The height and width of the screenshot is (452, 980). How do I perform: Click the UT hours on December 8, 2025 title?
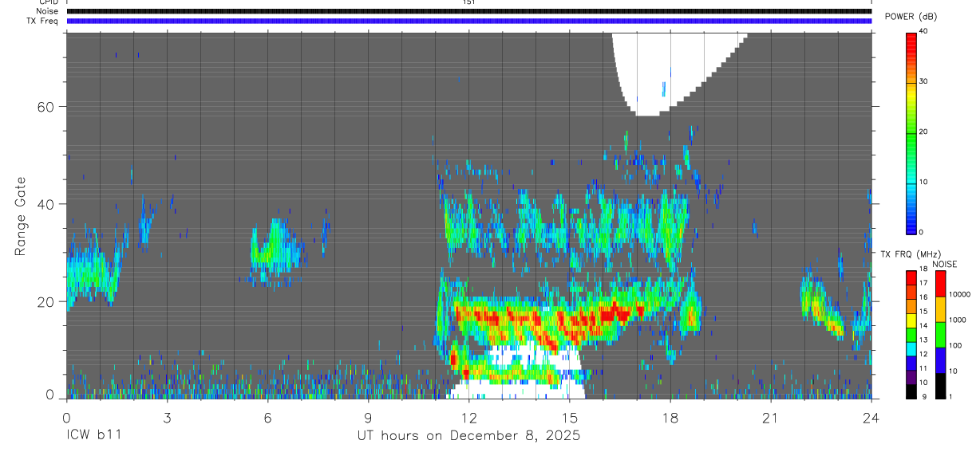(468, 436)
